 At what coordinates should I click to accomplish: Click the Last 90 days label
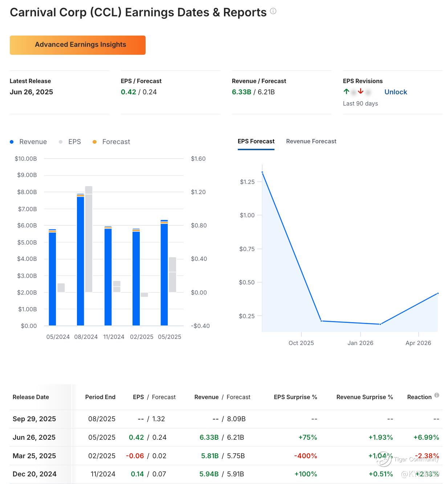pos(361,104)
